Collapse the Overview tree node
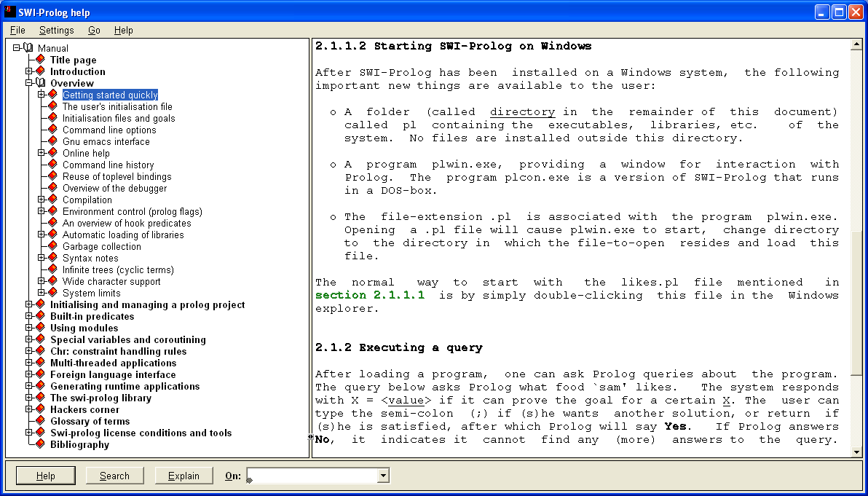868x496 pixels. pyautogui.click(x=29, y=83)
